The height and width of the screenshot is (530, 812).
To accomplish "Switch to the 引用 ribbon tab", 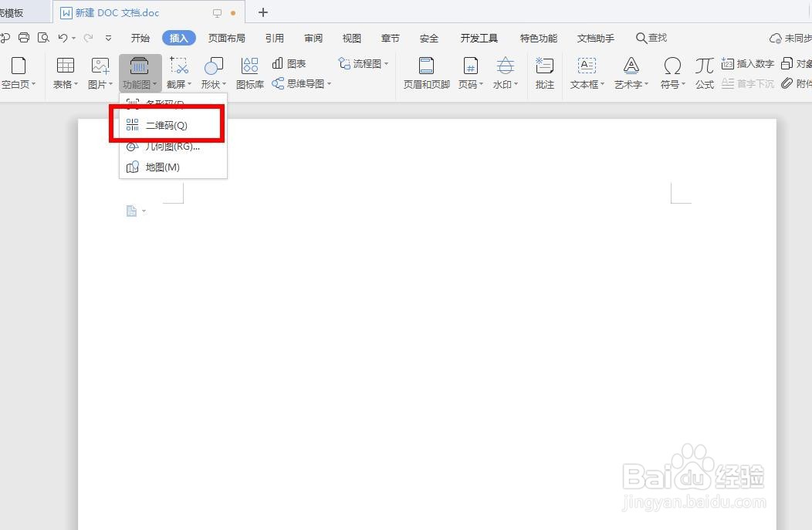I will pos(275,38).
